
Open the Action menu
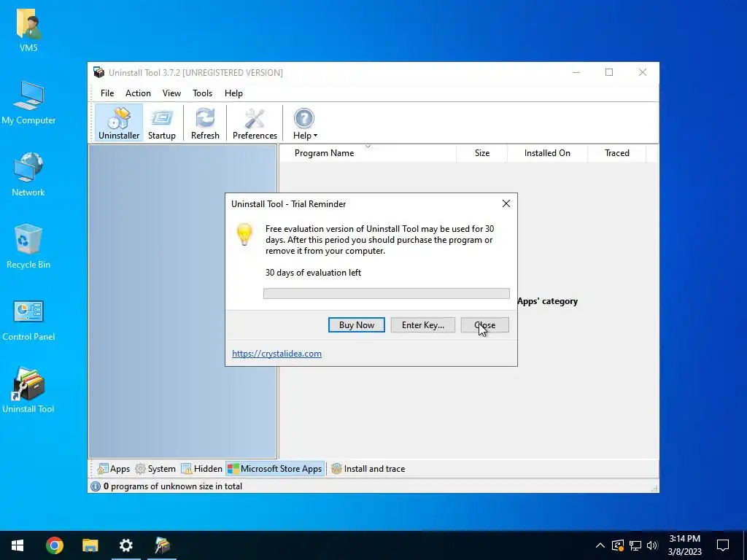click(138, 93)
